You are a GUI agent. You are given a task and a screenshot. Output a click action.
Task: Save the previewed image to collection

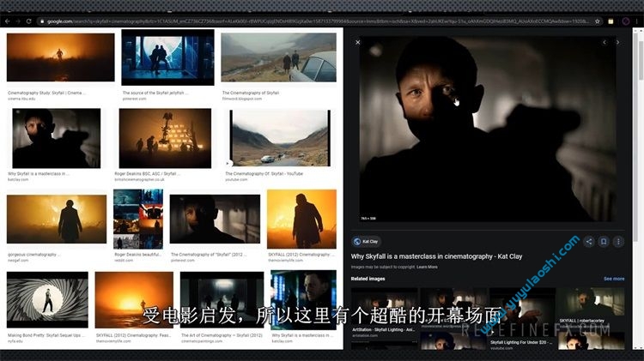pyautogui.click(x=604, y=242)
